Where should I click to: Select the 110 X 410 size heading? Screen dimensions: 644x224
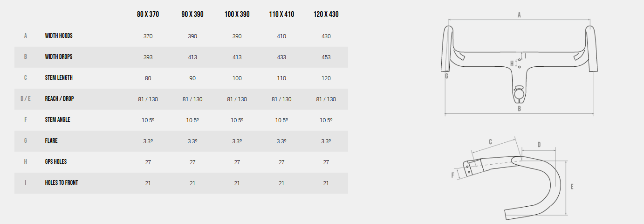[x=281, y=14]
